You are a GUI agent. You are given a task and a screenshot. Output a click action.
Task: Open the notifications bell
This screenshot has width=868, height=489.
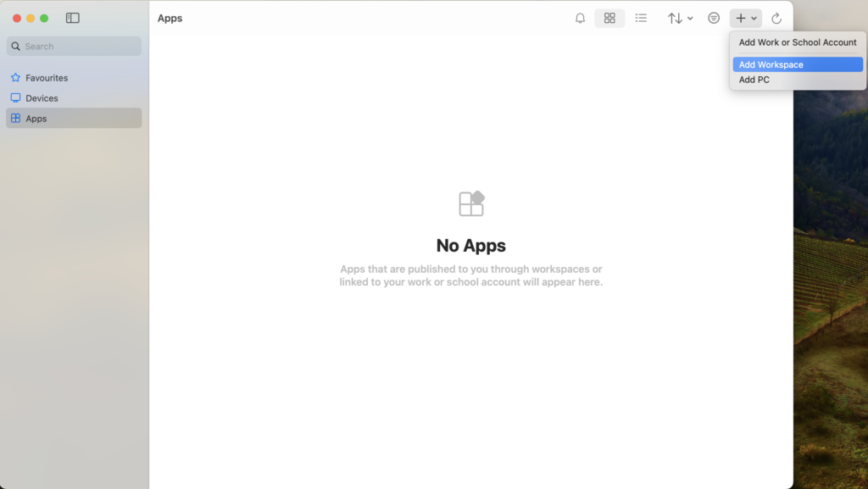(x=580, y=19)
